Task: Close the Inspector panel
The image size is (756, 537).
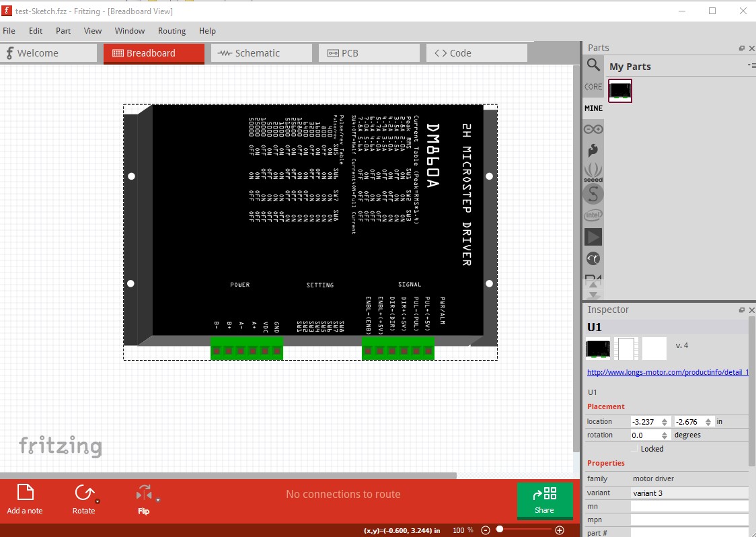Action: (751, 310)
